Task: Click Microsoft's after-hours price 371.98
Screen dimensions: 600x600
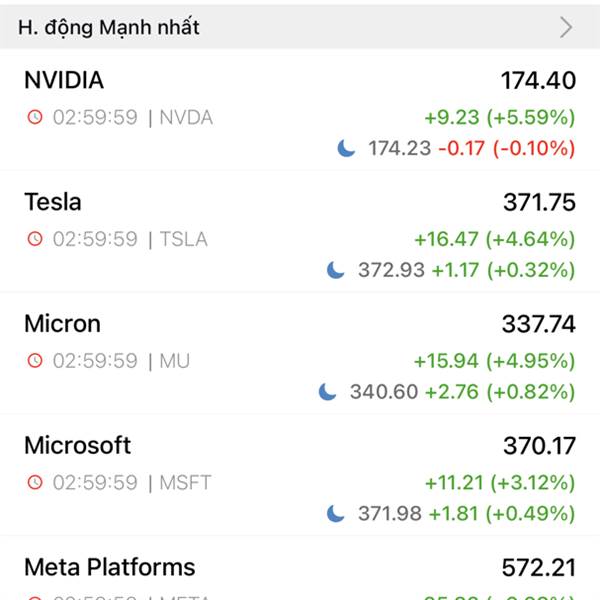Action: [x=390, y=513]
